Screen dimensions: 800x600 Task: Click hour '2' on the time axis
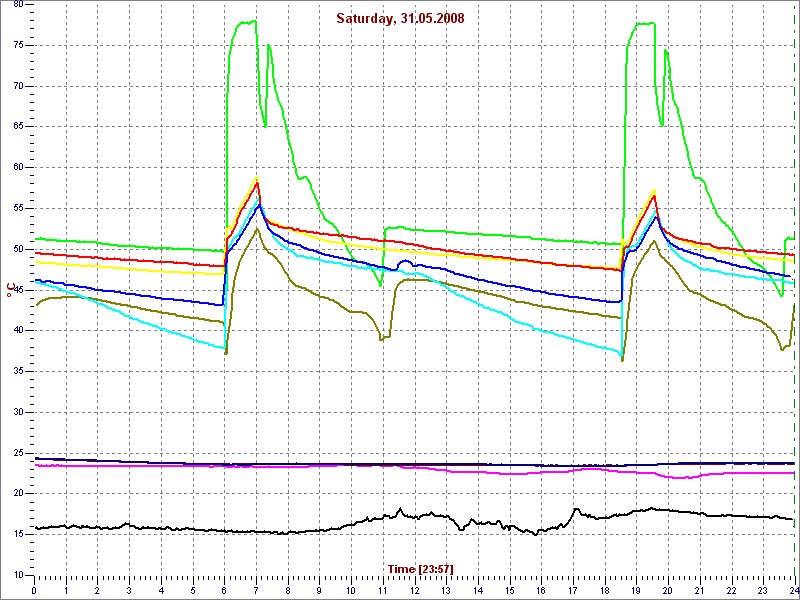97,591
